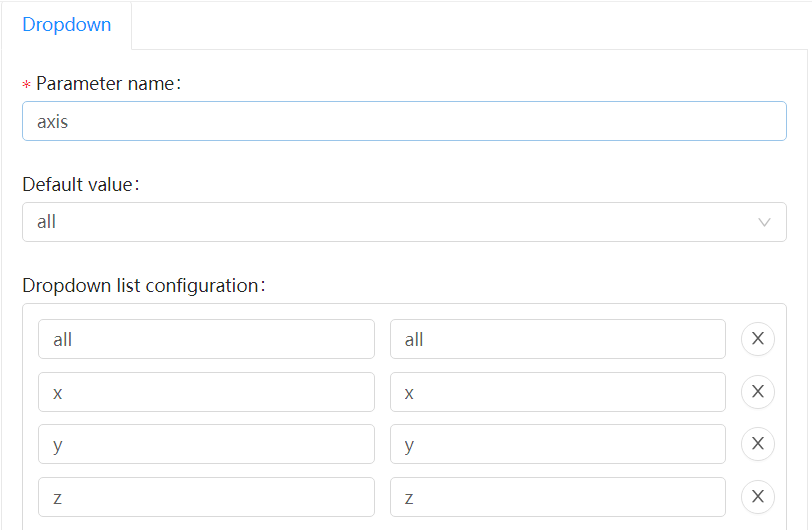This screenshot has width=812, height=530.
Task: Remove the 'y' dropdown entry
Action: point(757,444)
